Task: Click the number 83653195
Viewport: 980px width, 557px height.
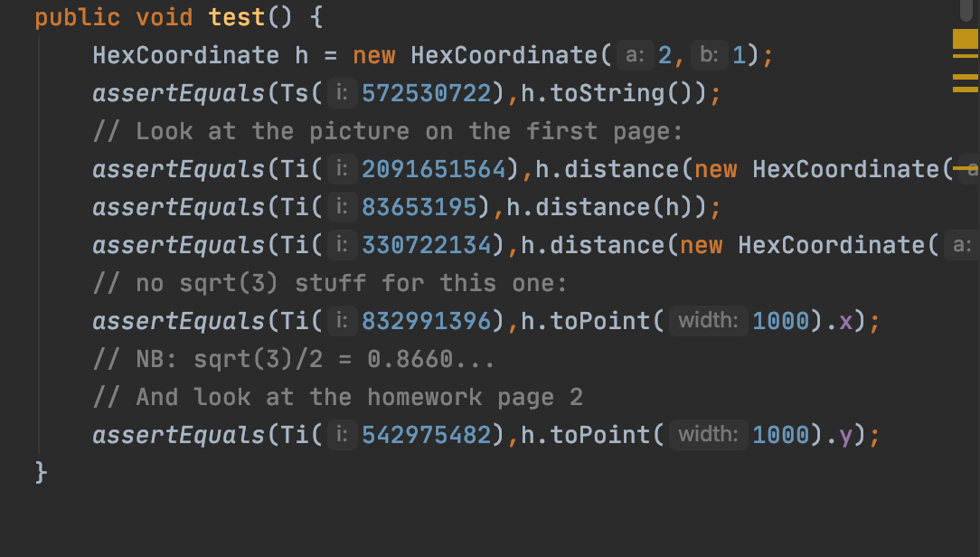Action: coord(419,207)
